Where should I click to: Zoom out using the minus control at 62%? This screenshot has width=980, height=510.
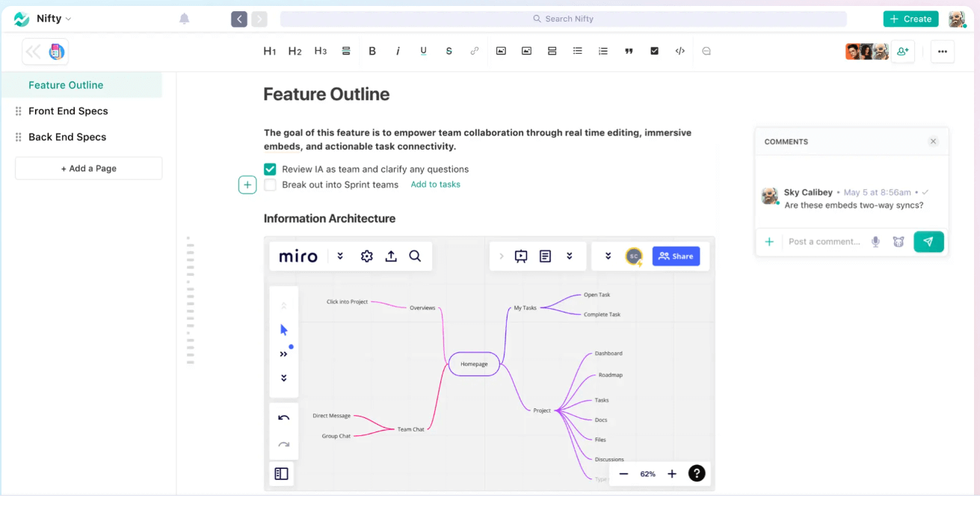623,473
